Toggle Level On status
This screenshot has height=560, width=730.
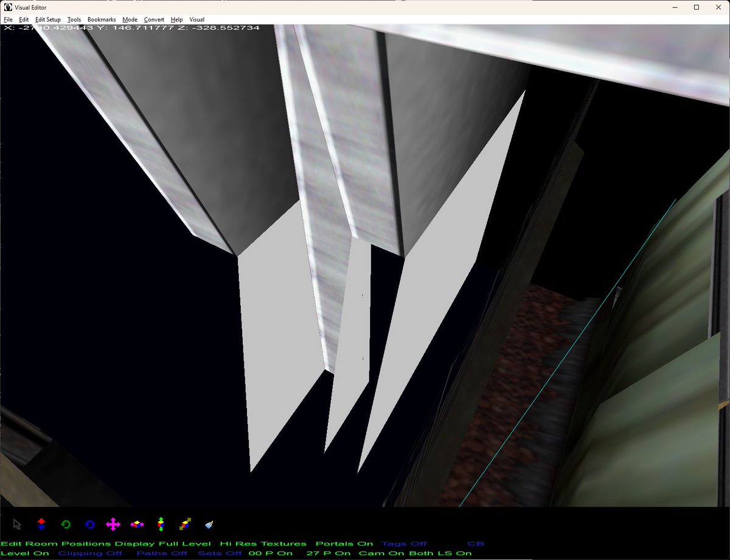tap(25, 553)
